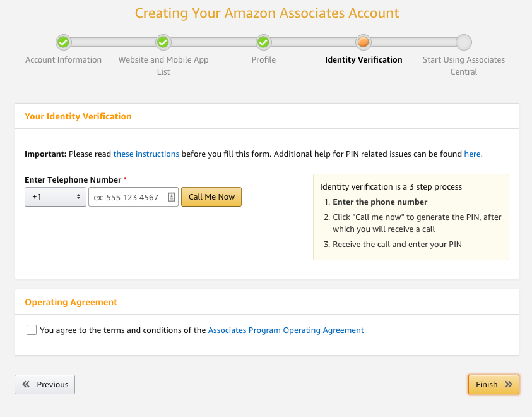Click the telephone number input field

click(126, 196)
